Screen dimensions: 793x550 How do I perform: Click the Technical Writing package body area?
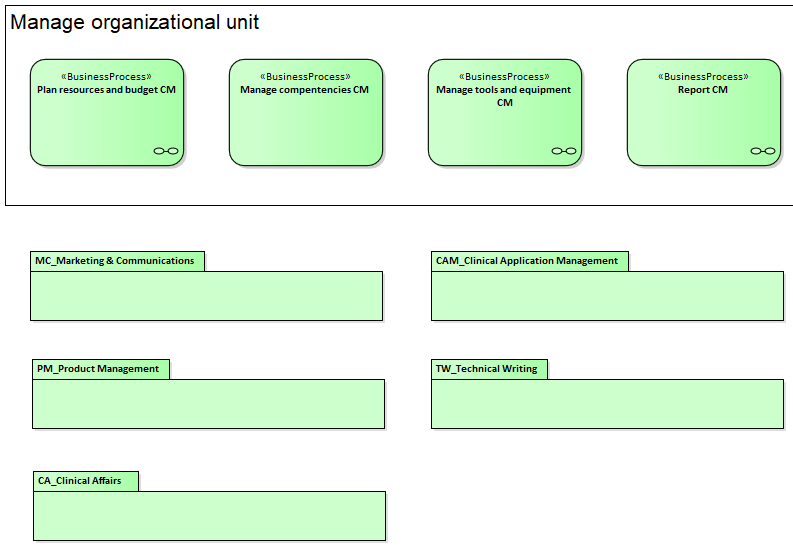click(x=607, y=404)
